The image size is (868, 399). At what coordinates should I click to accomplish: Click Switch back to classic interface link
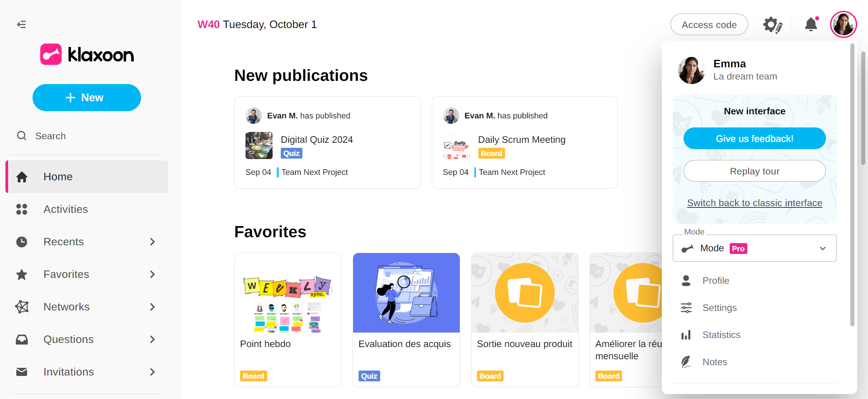point(754,203)
